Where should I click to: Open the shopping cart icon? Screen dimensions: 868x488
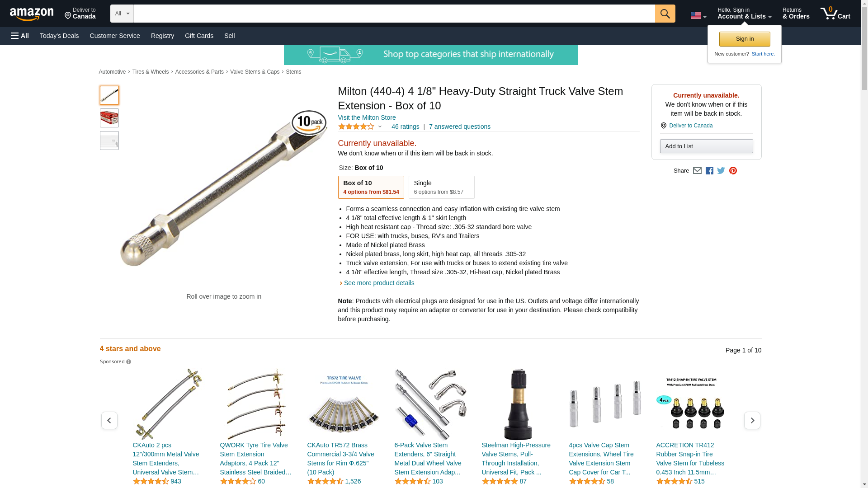[835, 14]
